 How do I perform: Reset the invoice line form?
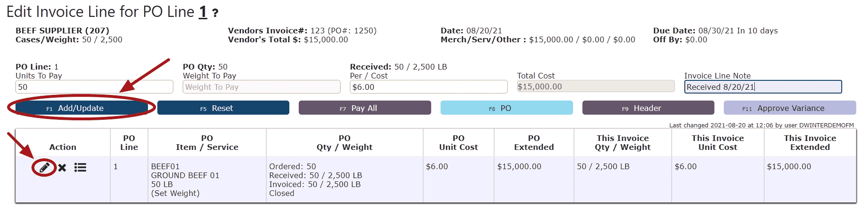(x=223, y=108)
